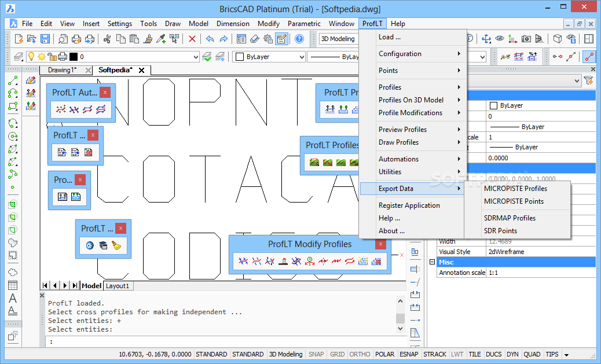The image size is (601, 364).
Task: Click the camera icon in top toolbar
Action: (x=526, y=39)
